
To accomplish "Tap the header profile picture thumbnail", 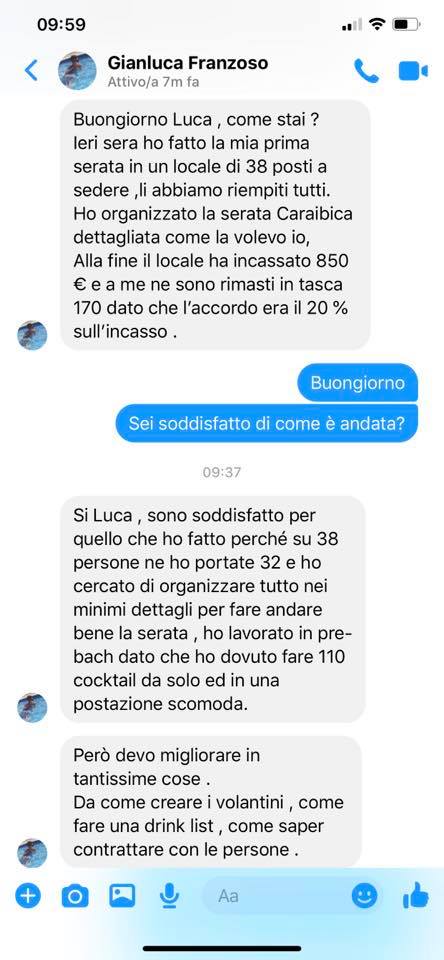I will tap(77, 70).
